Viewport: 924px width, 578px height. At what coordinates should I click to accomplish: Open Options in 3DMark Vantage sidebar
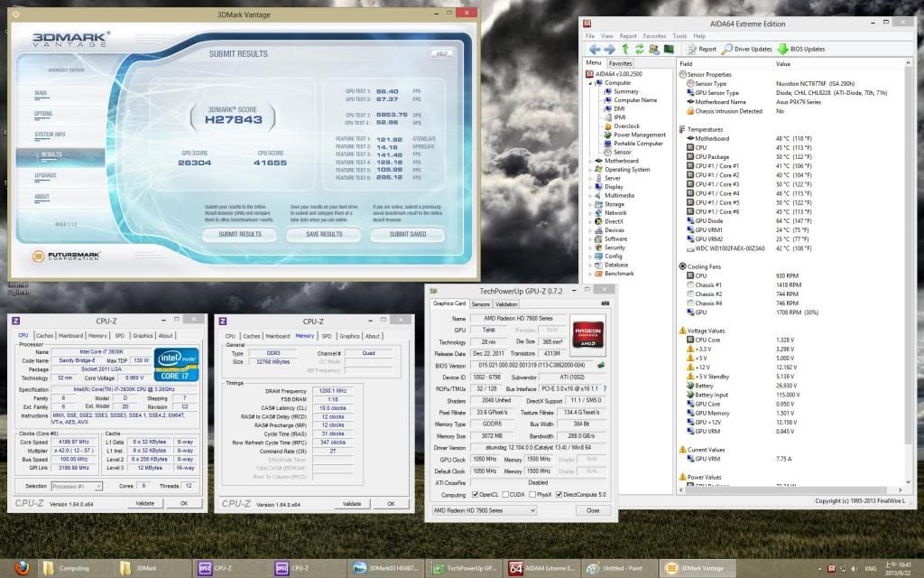(43, 114)
